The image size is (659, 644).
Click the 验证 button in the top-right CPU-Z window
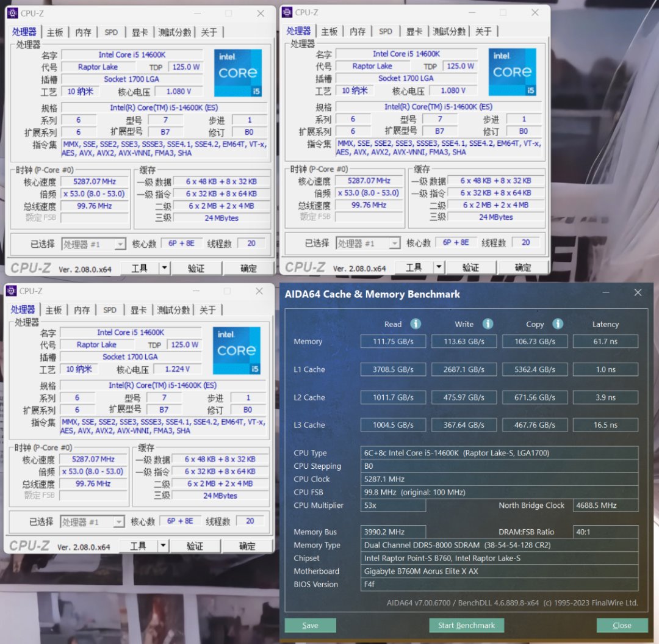470,267
